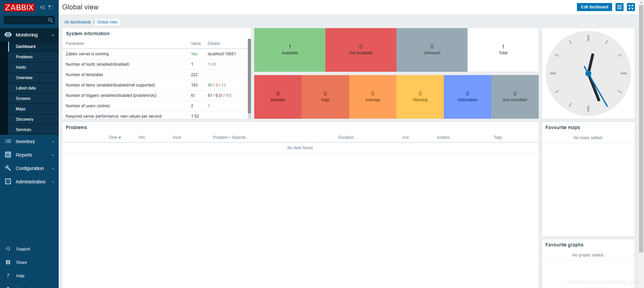The height and width of the screenshot is (288, 644).
Task: Click System information widget scrollbar
Action: pos(249,76)
